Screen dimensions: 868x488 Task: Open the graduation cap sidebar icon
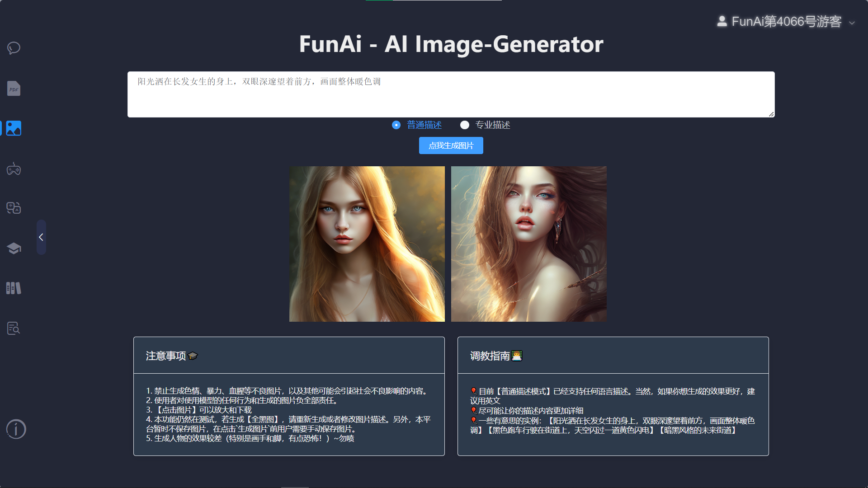tap(14, 248)
